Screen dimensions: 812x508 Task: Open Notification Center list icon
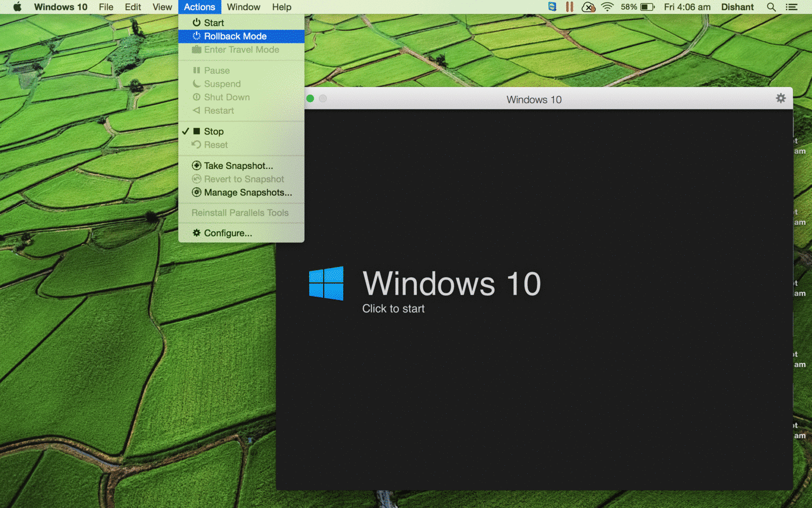coord(791,7)
